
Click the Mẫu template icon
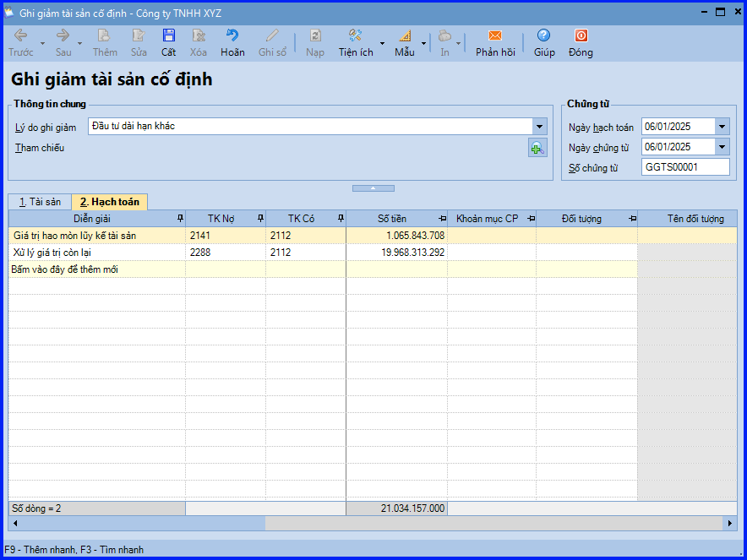404,36
